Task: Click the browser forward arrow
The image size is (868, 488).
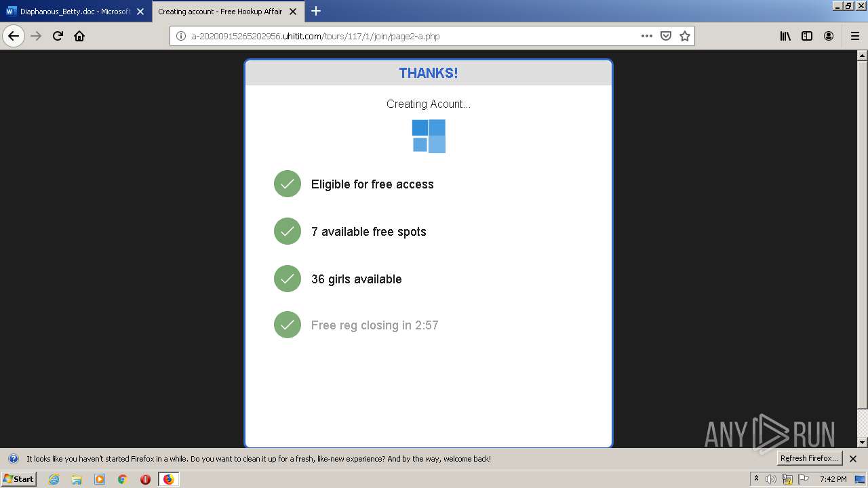Action: (36, 36)
